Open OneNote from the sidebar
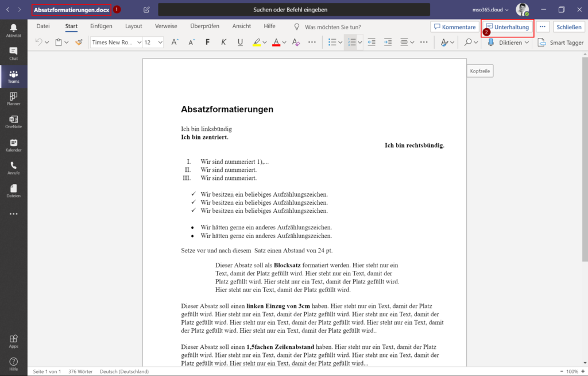This screenshot has width=588, height=376. [14, 122]
